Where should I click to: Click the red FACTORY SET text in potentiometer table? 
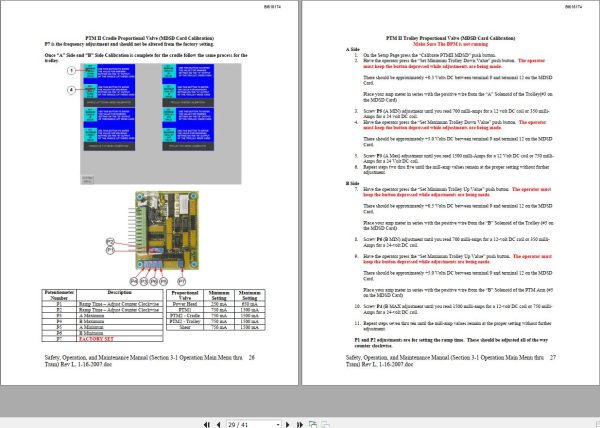pos(96,339)
